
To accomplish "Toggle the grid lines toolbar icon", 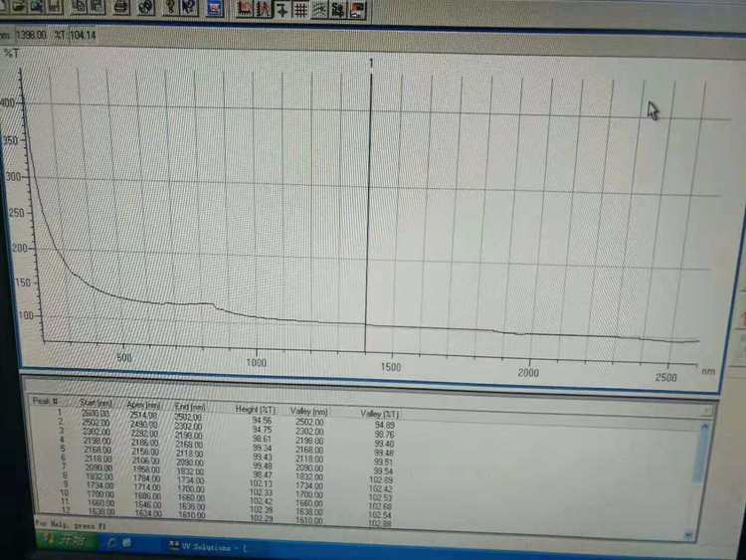I will click(299, 11).
